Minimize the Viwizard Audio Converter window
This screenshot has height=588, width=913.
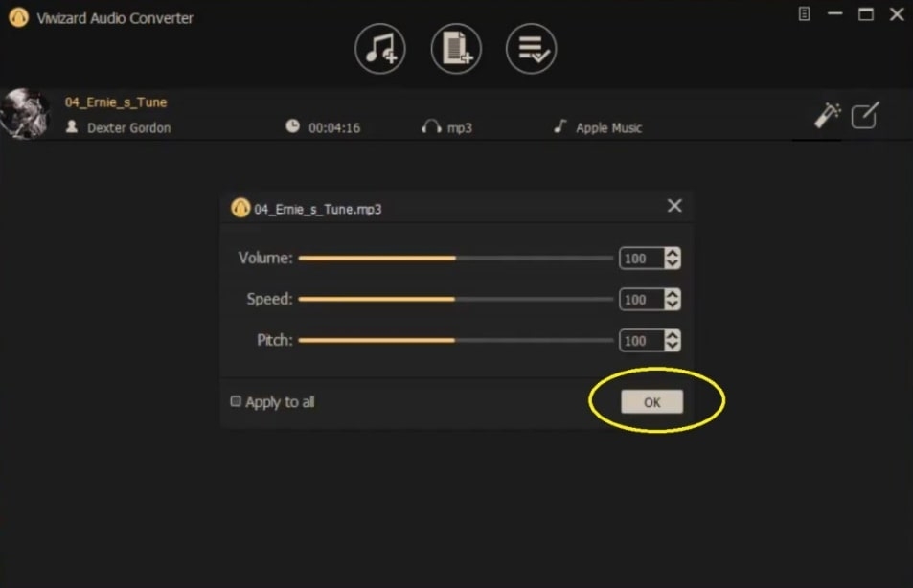click(835, 14)
